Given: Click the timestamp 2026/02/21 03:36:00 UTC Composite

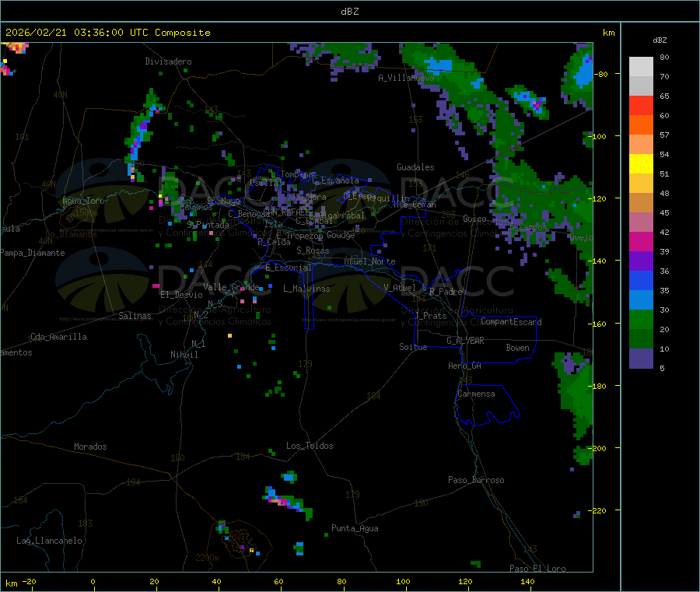Looking at the screenshot, I should 107,33.
